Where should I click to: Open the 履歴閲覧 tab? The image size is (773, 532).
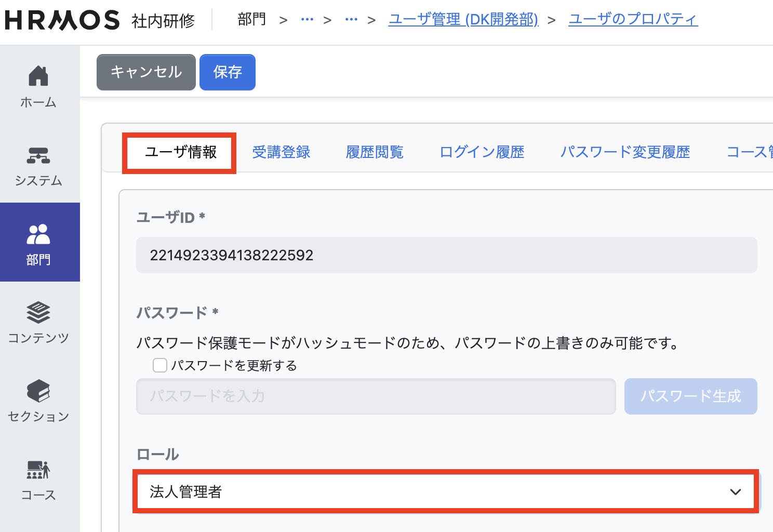point(375,152)
